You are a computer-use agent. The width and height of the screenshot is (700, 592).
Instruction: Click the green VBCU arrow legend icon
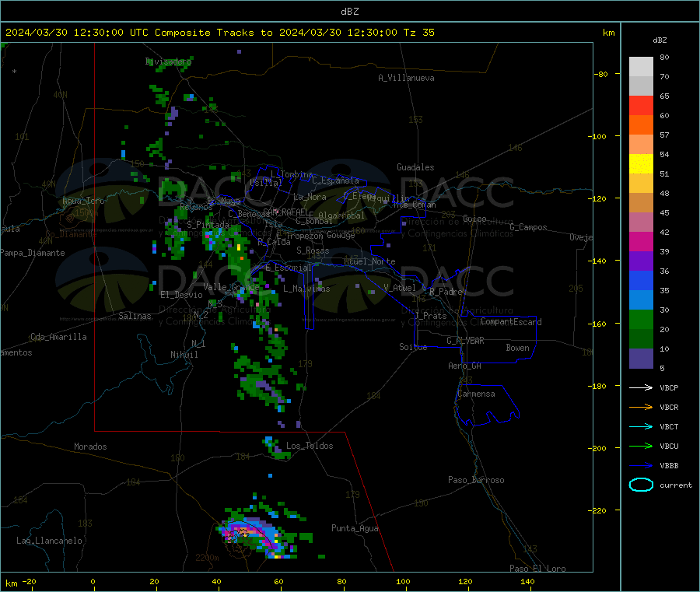[641, 446]
